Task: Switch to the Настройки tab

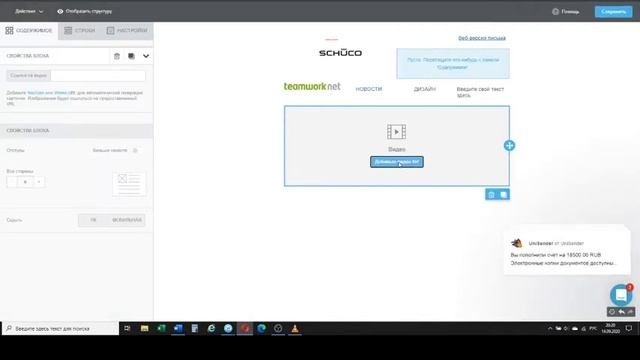Action: [127, 31]
